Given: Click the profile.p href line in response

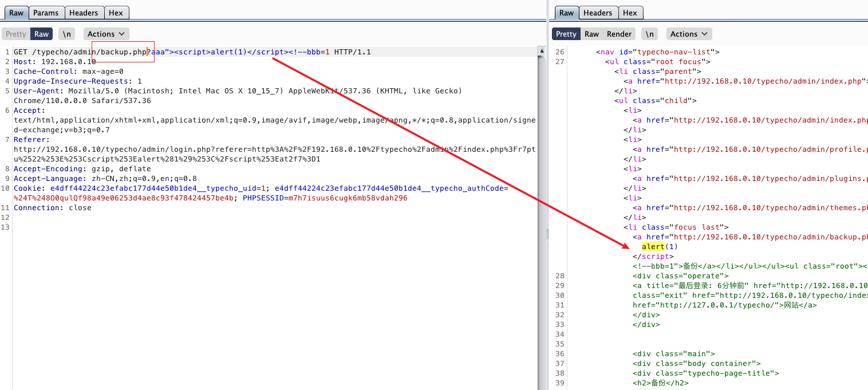Looking at the screenshot, I should click(x=750, y=149).
